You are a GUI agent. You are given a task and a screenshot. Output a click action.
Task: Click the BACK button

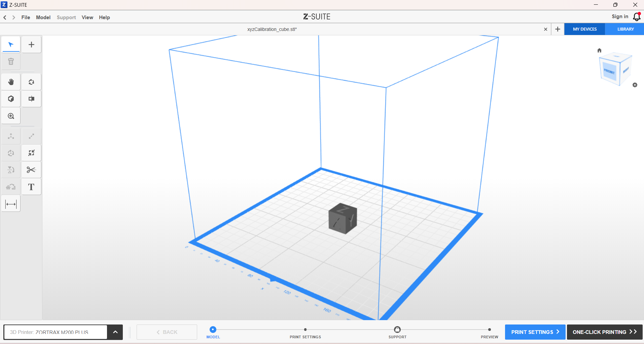tap(167, 332)
